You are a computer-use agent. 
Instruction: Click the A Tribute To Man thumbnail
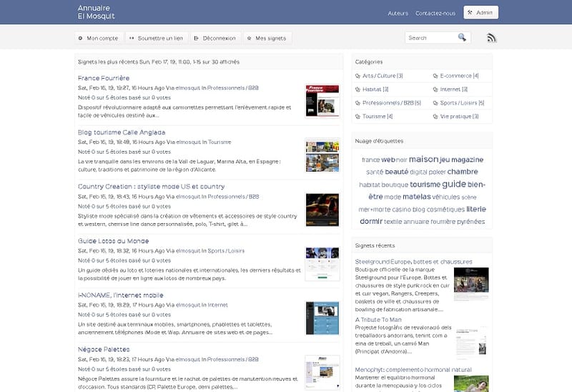(x=471, y=342)
